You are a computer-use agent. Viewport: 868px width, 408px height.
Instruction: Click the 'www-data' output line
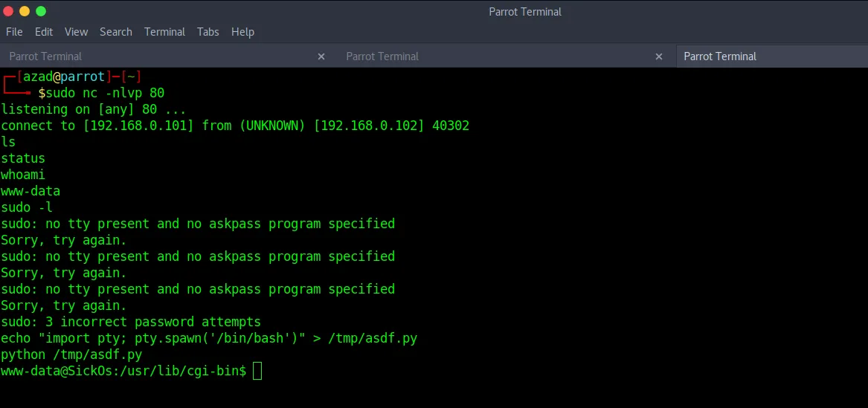[30, 191]
